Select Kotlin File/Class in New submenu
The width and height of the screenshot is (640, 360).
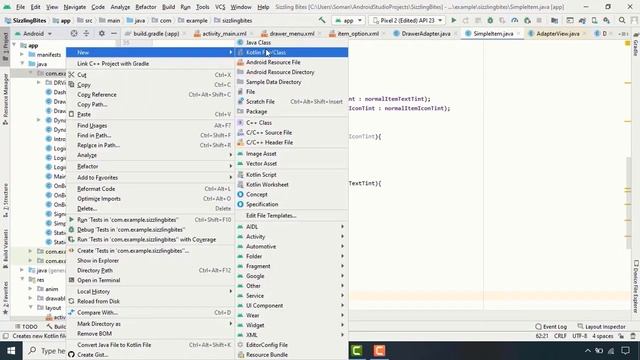pos(292,52)
